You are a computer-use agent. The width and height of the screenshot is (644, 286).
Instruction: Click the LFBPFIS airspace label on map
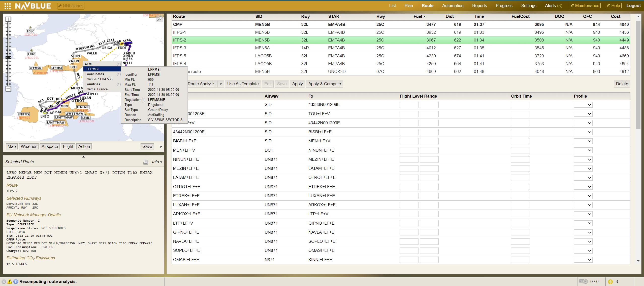pos(23,114)
